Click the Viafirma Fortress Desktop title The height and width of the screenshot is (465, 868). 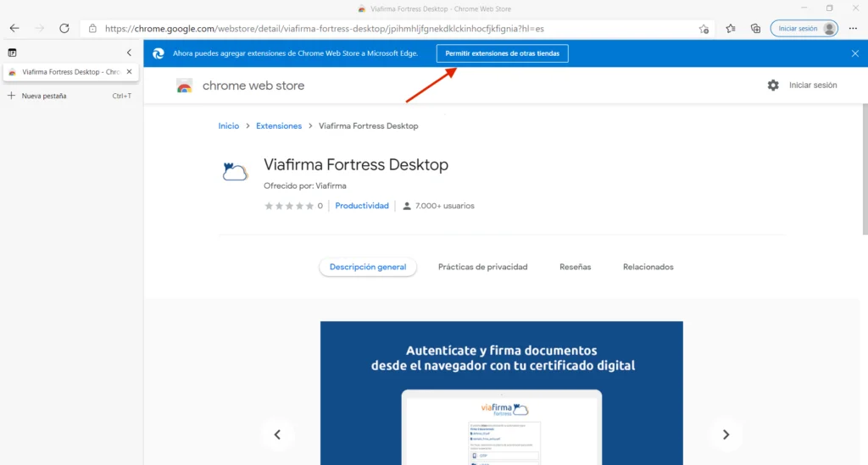356,165
